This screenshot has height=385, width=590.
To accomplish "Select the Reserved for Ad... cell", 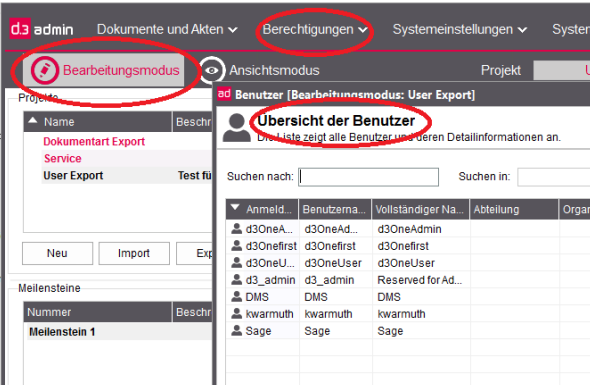I will pos(420,280).
